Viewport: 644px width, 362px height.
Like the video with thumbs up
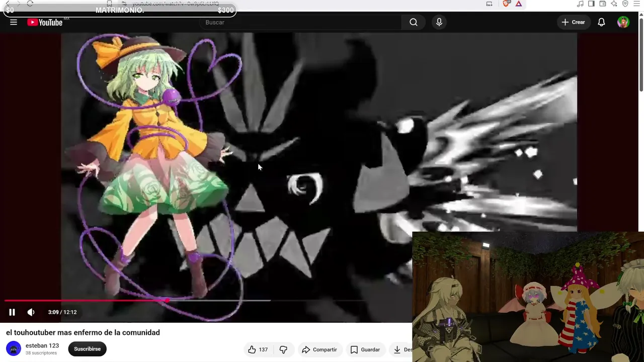(x=258, y=349)
